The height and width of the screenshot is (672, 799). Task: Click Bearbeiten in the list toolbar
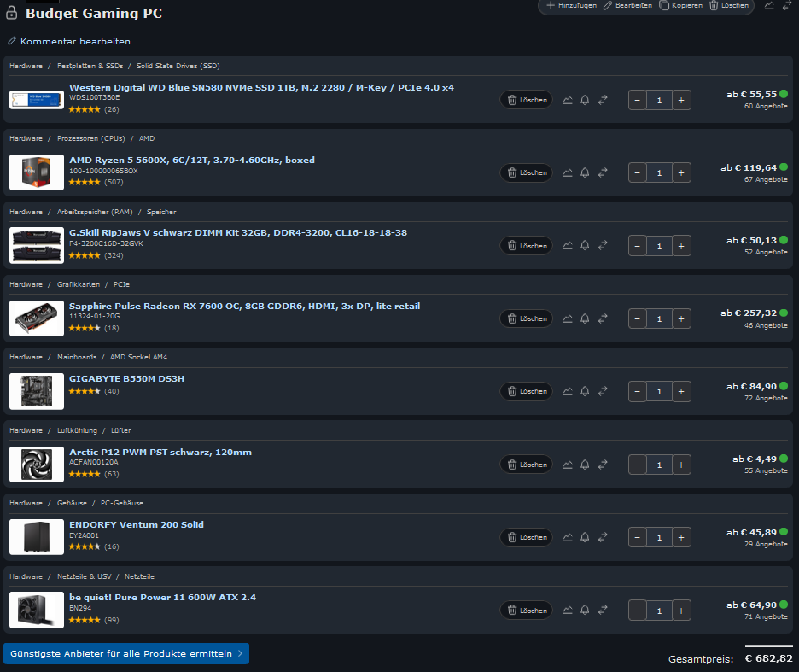(x=627, y=6)
